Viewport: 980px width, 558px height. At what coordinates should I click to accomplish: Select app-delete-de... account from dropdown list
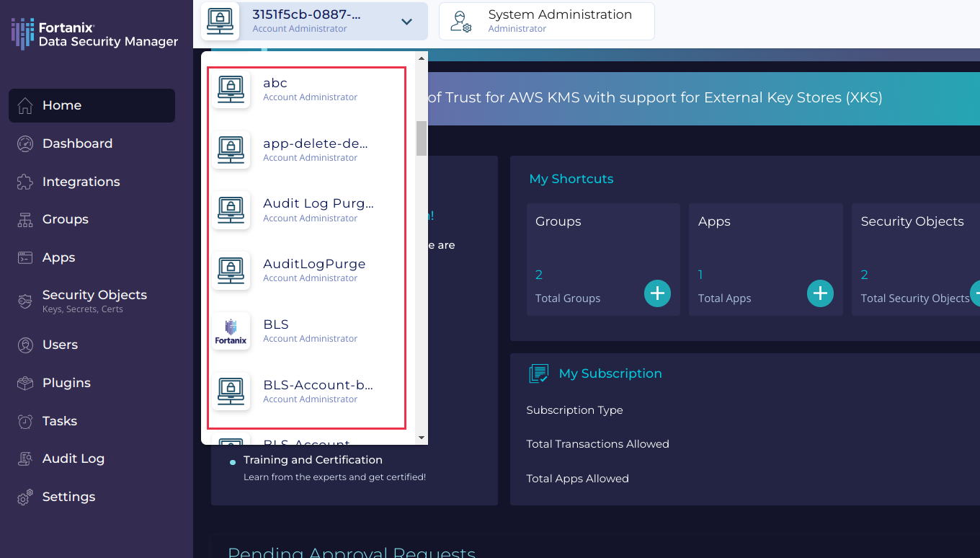point(315,149)
